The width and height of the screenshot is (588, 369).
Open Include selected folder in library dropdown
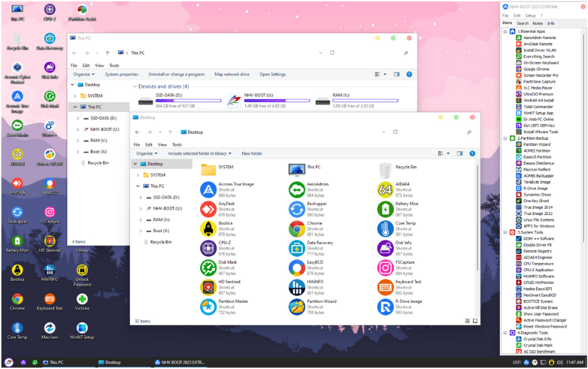point(199,153)
